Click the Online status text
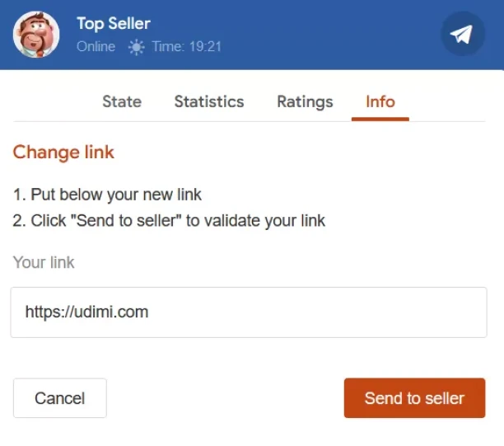This screenshot has height=446, width=504. [x=96, y=47]
